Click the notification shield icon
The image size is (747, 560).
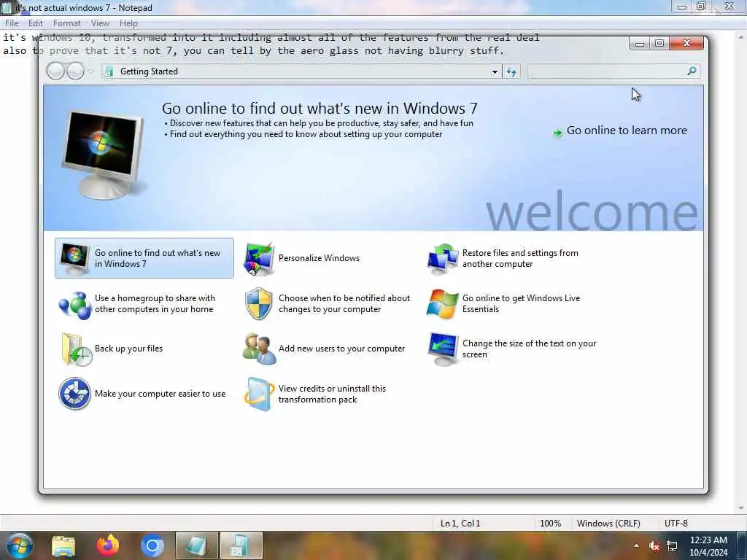coord(259,304)
